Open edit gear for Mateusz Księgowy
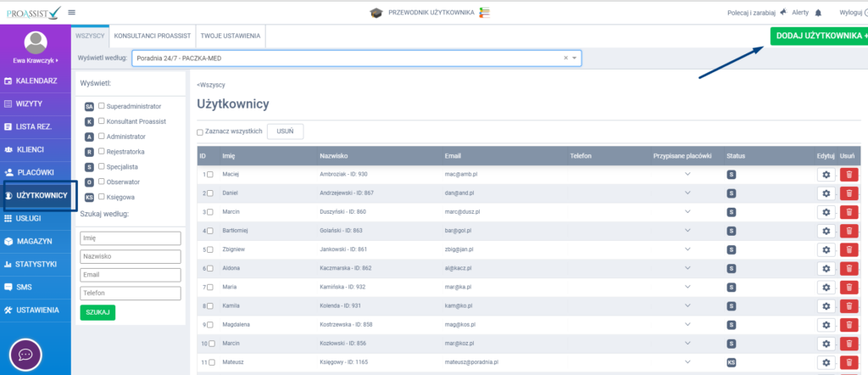868x375 pixels. 826,362
